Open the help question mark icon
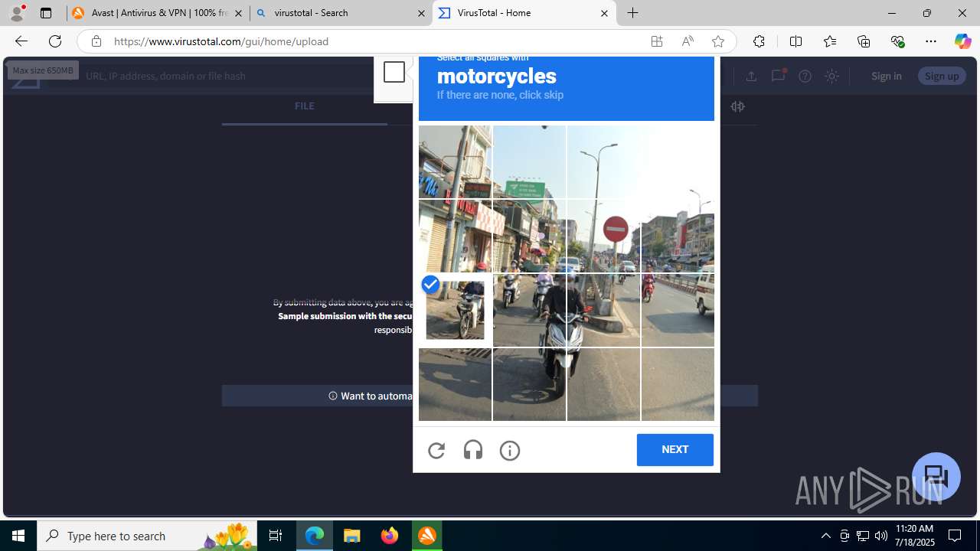The image size is (980, 551). coord(805,76)
